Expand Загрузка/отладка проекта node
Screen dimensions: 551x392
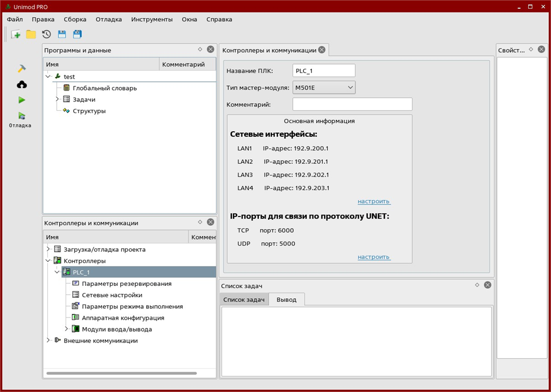[x=48, y=249]
